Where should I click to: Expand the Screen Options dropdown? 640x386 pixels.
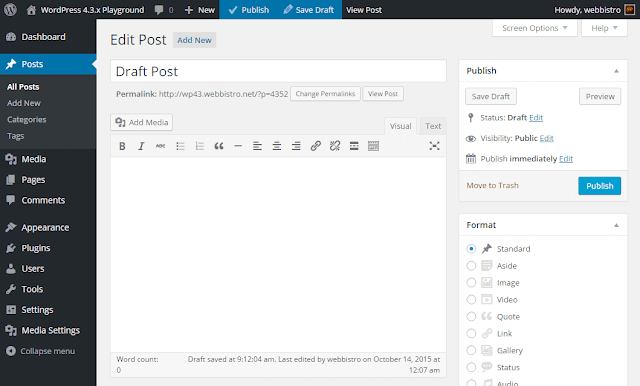point(535,28)
